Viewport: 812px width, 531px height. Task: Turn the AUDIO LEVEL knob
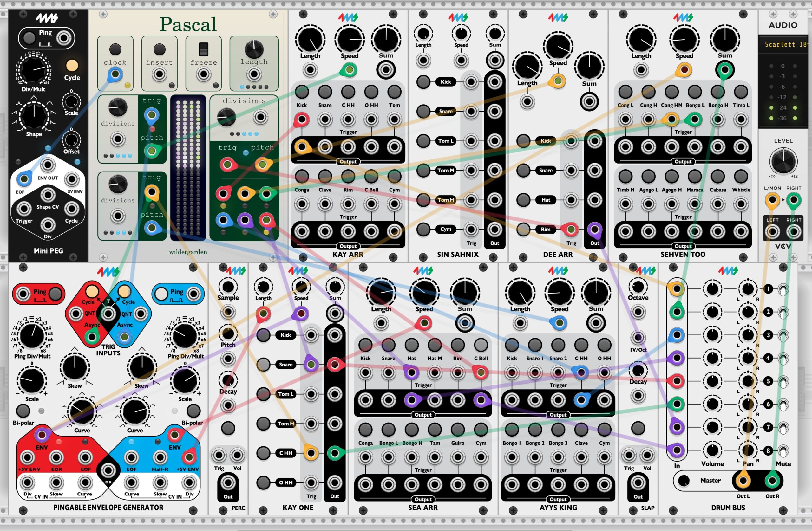(783, 161)
